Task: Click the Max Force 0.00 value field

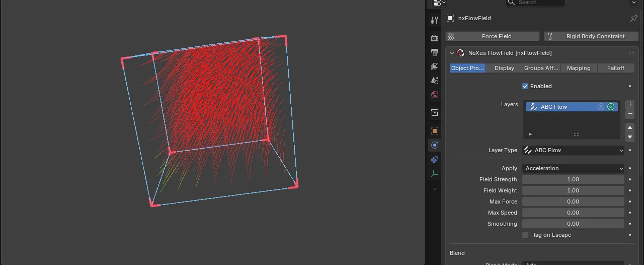Action: (x=573, y=202)
